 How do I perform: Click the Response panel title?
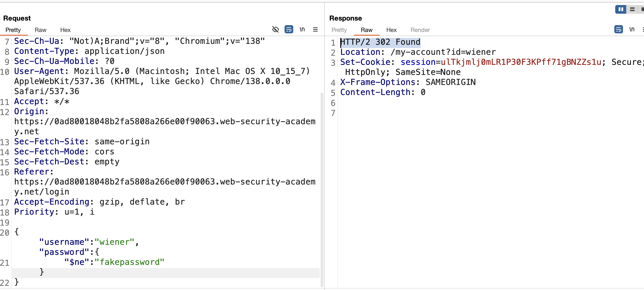pyautogui.click(x=346, y=18)
